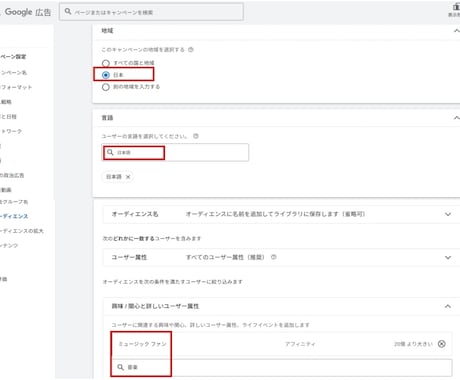Image resolution: width=460 pixels, height=380 pixels.
Task: Jump to オーディエンスの拡大 sidebar item
Action: (x=22, y=231)
